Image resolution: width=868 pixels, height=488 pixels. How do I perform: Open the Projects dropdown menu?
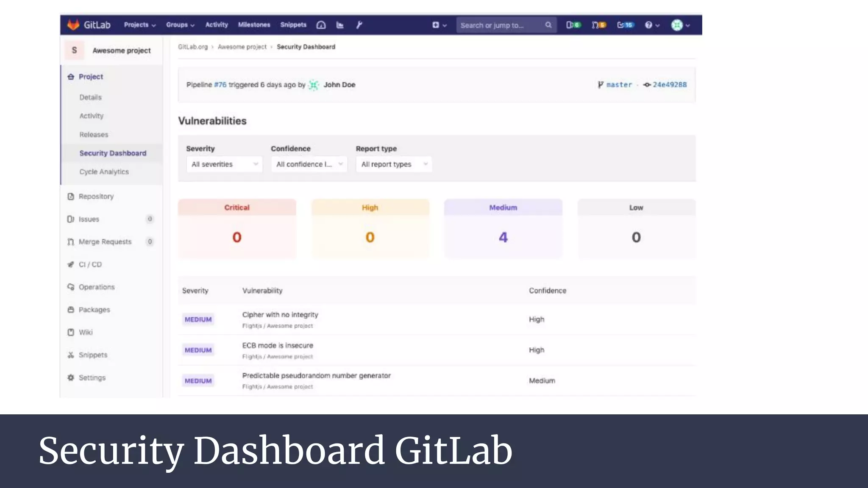point(140,25)
